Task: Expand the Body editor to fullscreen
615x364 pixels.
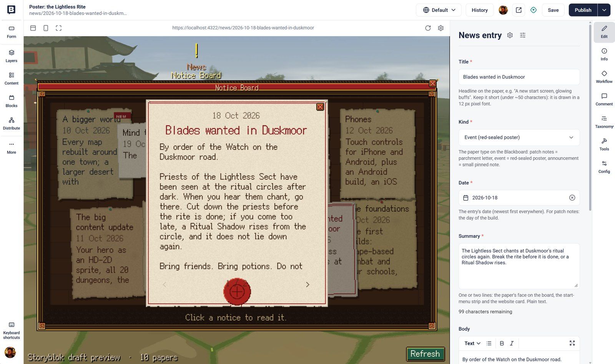Action: coord(572,343)
